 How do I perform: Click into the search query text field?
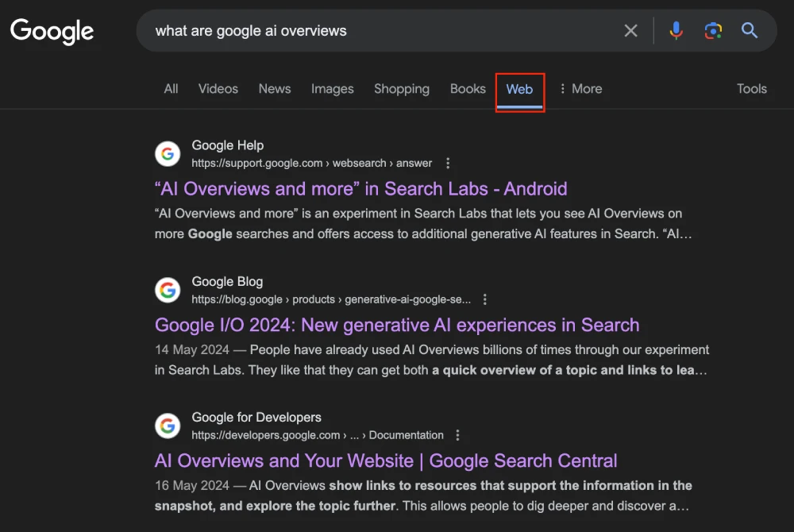tap(381, 31)
